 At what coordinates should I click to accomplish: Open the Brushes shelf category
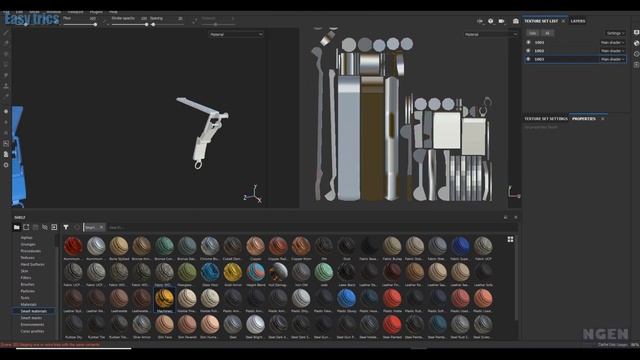[x=27, y=284]
